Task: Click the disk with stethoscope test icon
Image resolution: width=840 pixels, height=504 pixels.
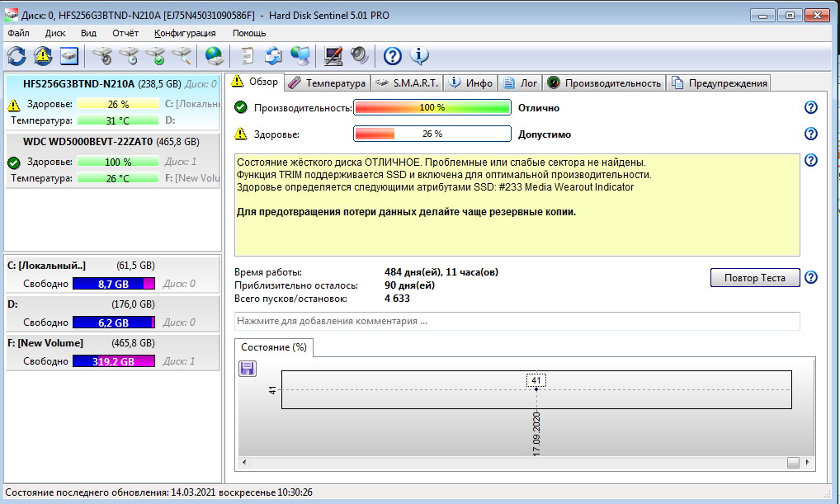Action: [102, 56]
